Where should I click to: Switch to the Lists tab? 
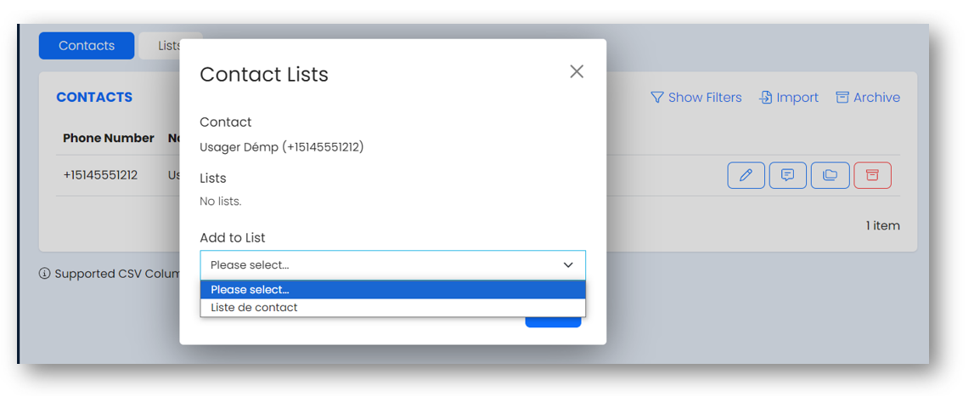[169, 46]
